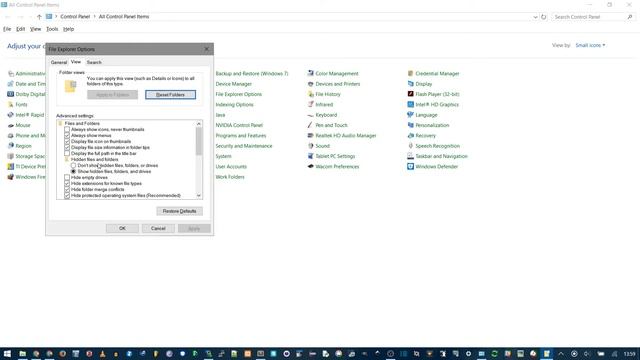Screen dimensions: 640x360
Task: Open Wacom Preferences icon
Action: click(311, 167)
